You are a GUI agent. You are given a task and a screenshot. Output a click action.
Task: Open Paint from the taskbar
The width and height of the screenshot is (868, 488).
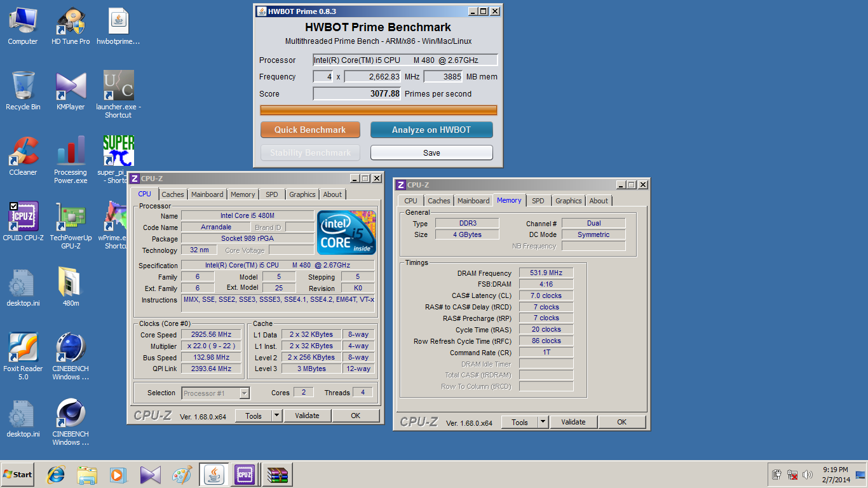point(182,475)
